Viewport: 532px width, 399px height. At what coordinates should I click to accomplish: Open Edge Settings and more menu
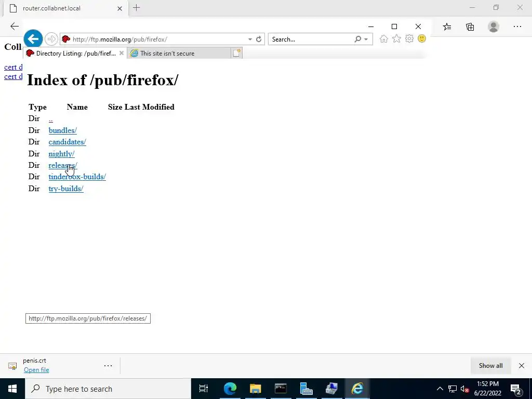coord(517,26)
